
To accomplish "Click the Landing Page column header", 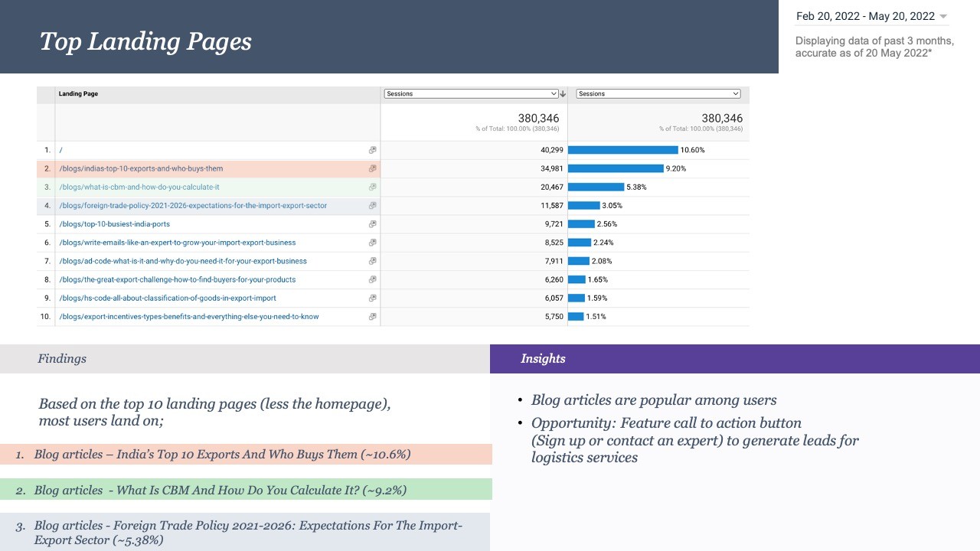I will 78,93.
